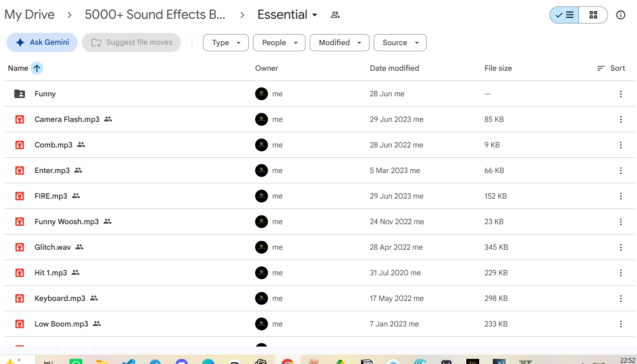Click the FIRE.mp3 file name
The height and width of the screenshot is (364, 637).
pos(51,196)
